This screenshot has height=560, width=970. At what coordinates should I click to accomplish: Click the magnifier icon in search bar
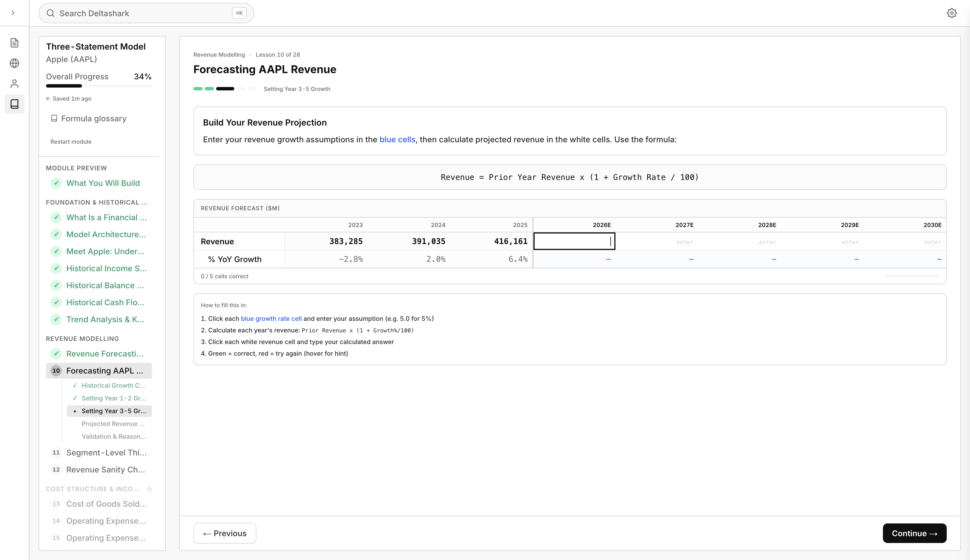coord(50,13)
